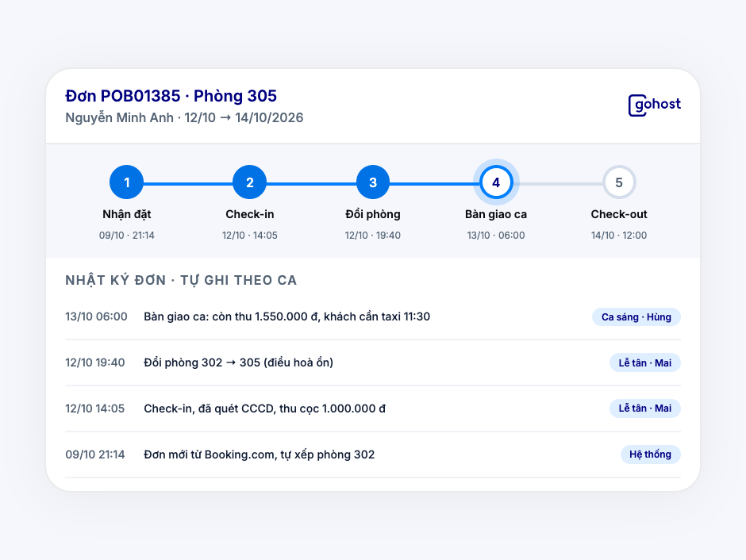The height and width of the screenshot is (560, 746).
Task: Select active step 4 circle Bàn giao ca
Action: click(x=496, y=182)
